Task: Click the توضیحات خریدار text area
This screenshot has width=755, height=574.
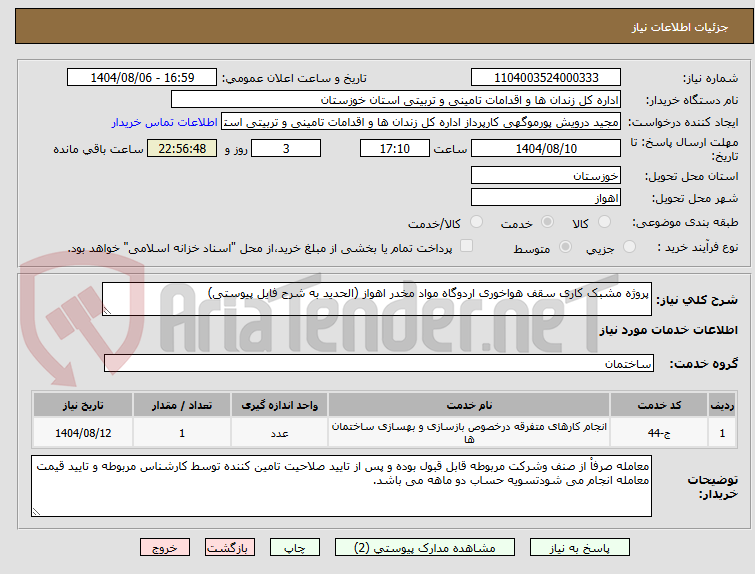Action: coord(341,486)
